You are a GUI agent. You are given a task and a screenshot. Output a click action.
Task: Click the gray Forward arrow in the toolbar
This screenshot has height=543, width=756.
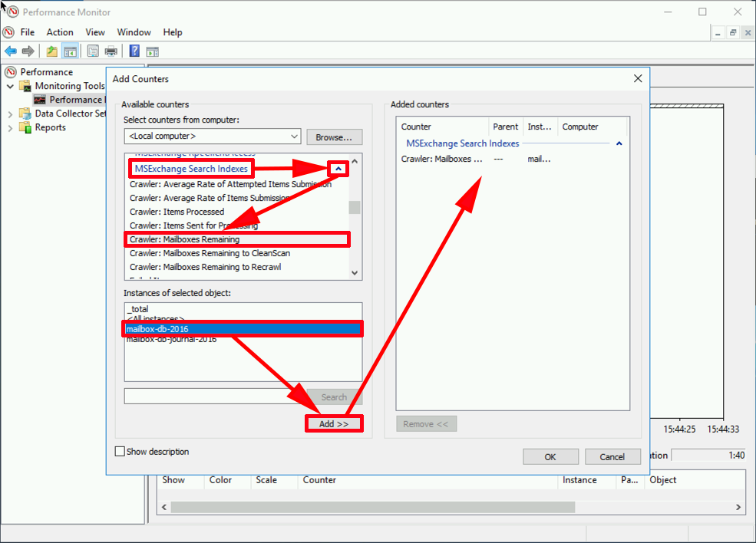pos(28,51)
